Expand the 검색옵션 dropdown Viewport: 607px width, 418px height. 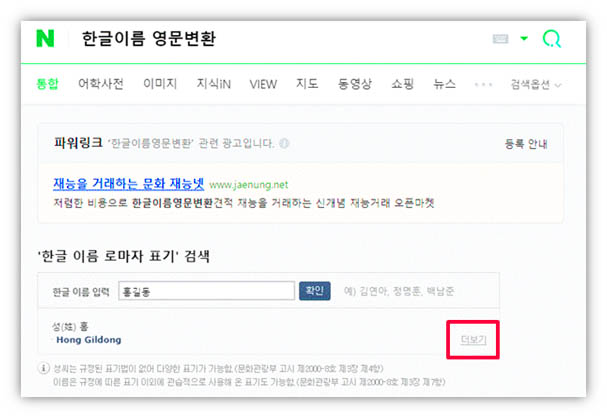tap(536, 84)
